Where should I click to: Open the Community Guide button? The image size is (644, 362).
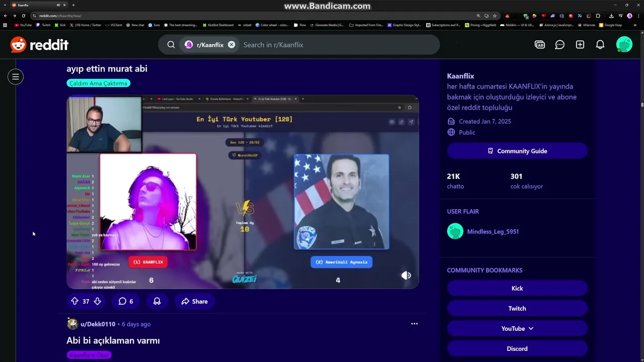pos(517,151)
